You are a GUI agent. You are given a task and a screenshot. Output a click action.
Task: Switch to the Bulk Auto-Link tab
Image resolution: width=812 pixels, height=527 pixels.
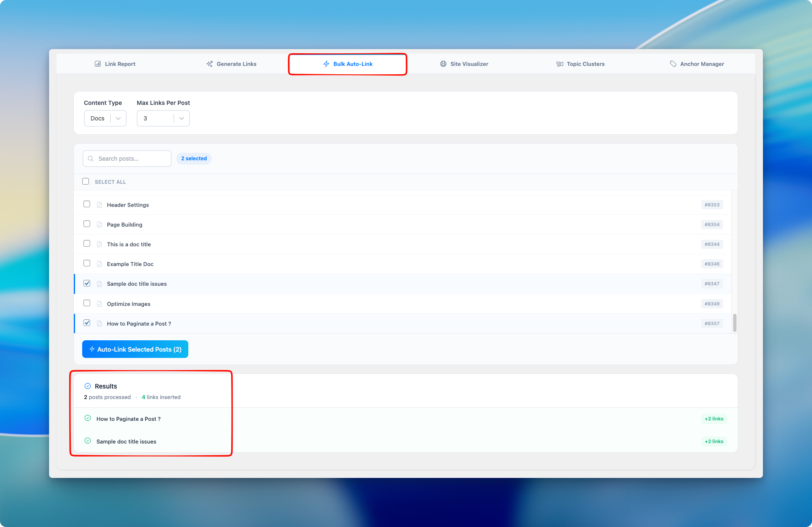pos(348,64)
